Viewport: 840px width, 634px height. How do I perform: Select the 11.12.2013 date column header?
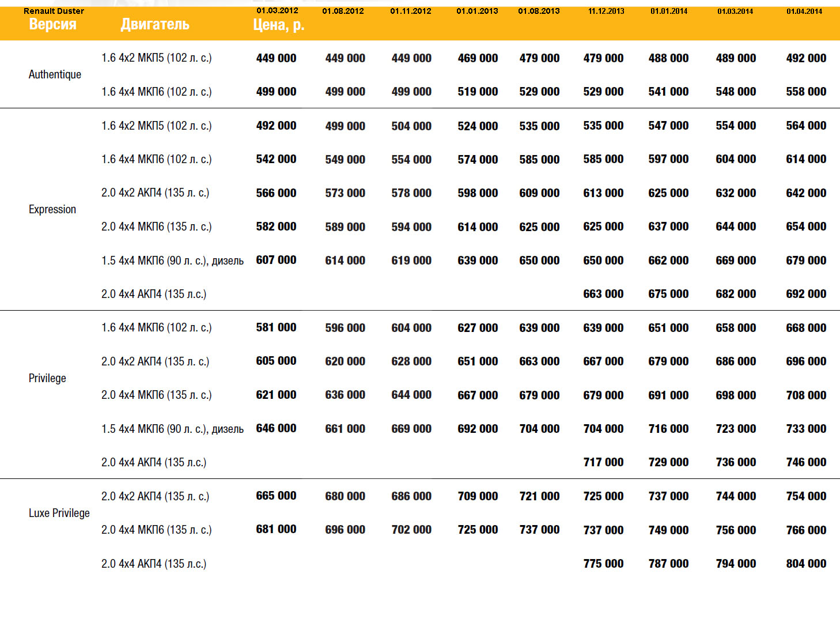click(x=606, y=11)
